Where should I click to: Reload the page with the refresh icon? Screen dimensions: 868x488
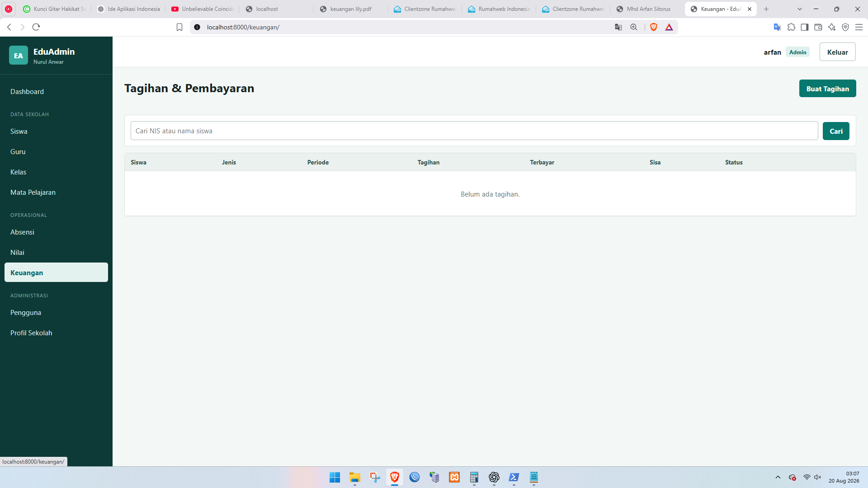[36, 27]
